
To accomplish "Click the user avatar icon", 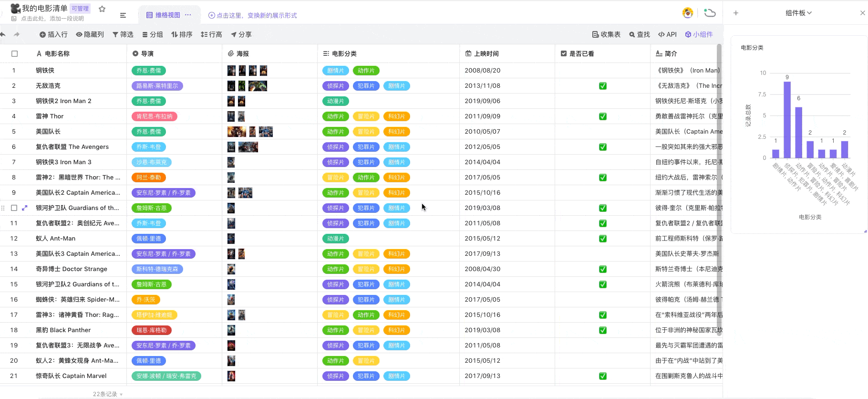I will [688, 13].
